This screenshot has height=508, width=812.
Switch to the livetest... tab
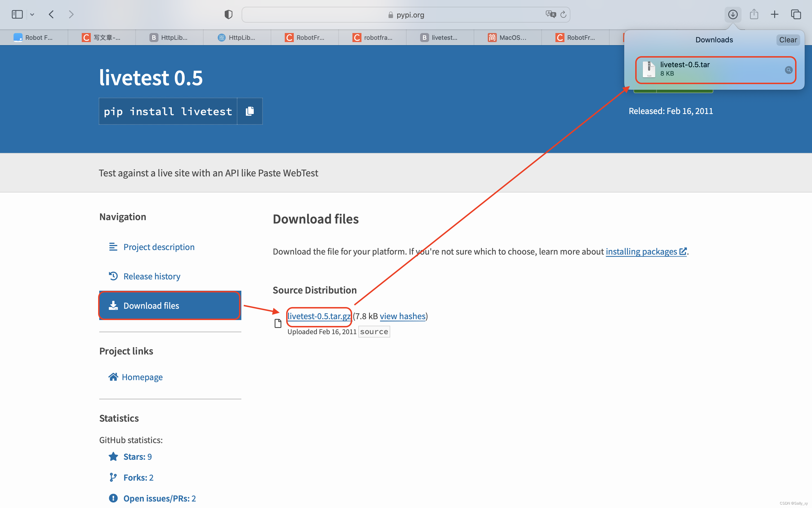[x=440, y=38]
